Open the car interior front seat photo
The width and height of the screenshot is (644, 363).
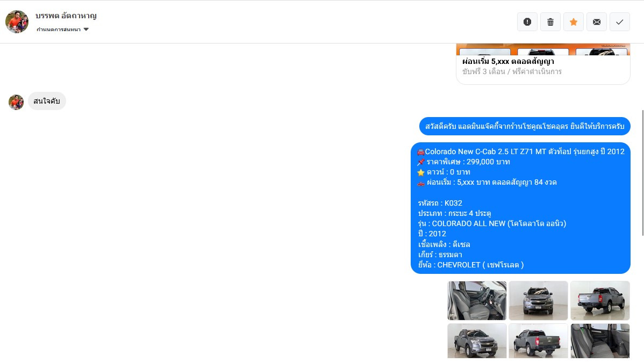coord(477,300)
